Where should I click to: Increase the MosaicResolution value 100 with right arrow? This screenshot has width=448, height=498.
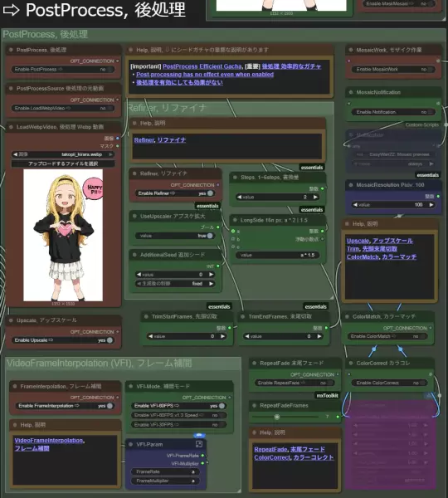tap(431, 205)
